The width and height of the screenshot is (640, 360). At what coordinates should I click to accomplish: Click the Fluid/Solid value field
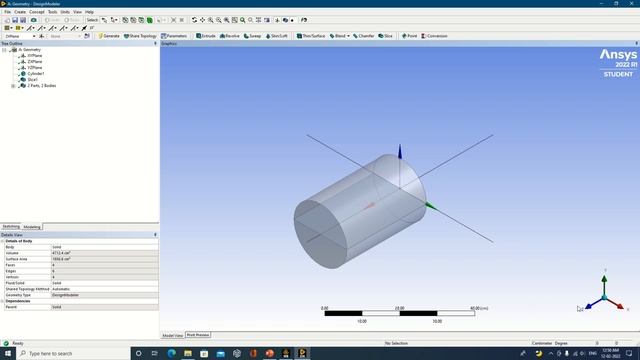coord(104,283)
